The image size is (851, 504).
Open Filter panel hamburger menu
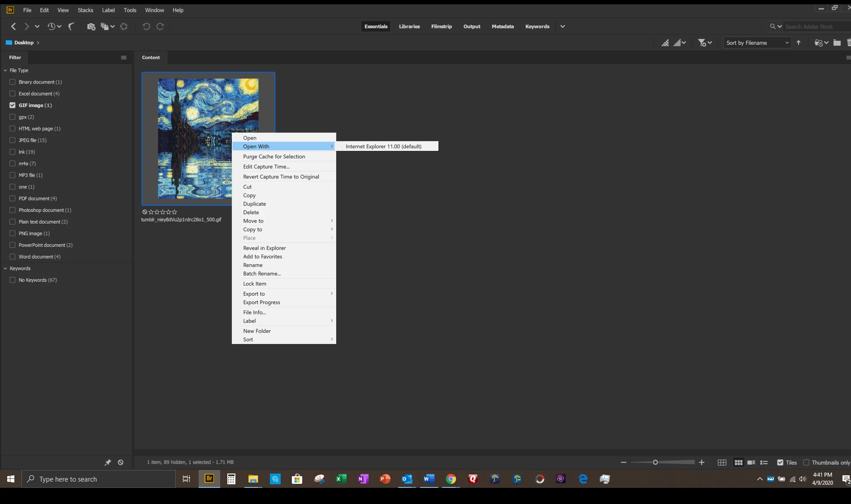124,57
